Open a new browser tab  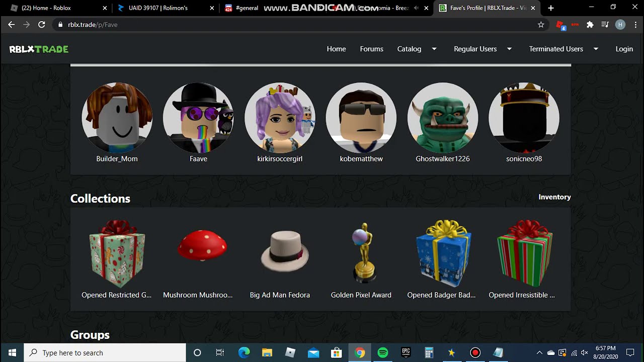[551, 8]
